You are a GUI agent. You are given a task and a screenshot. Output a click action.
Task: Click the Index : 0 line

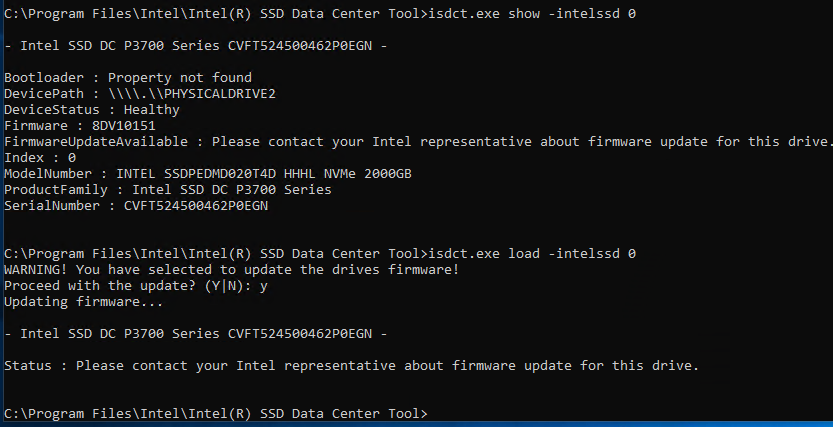[x=40, y=157]
